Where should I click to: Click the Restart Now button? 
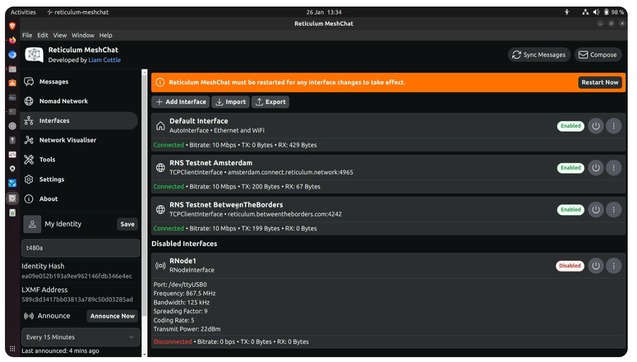(x=600, y=82)
